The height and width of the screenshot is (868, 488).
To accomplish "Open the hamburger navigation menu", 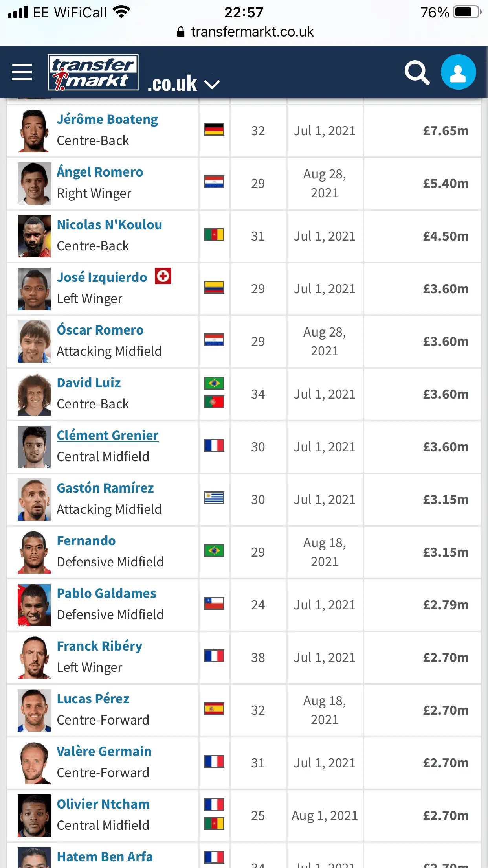I will (22, 72).
